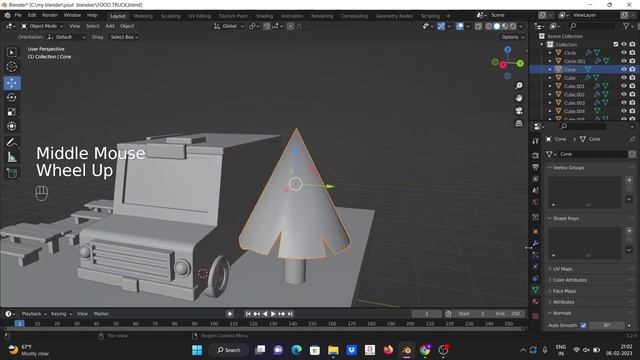Toggle the Auto Smooth checkbox
The width and height of the screenshot is (640, 360).
[x=583, y=325]
